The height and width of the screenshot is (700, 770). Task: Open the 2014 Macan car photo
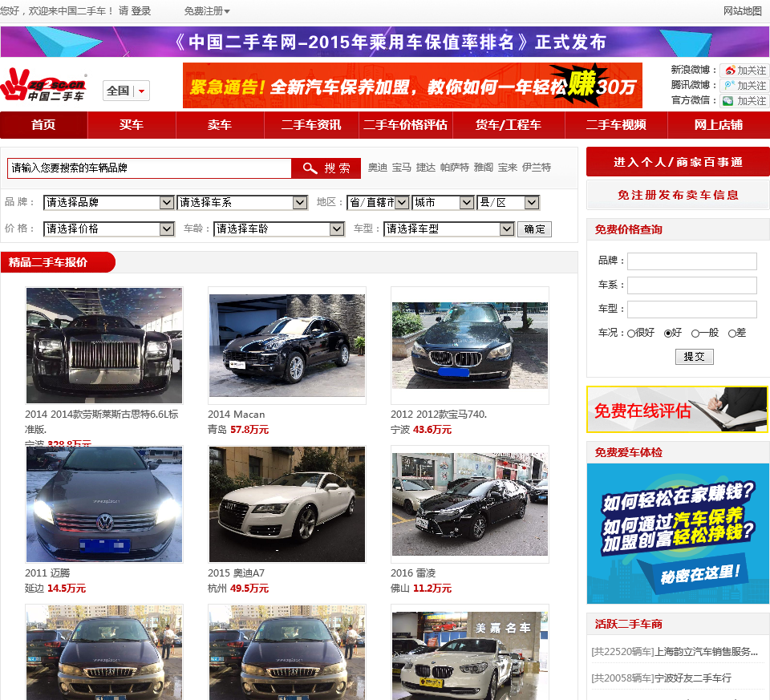coord(287,346)
